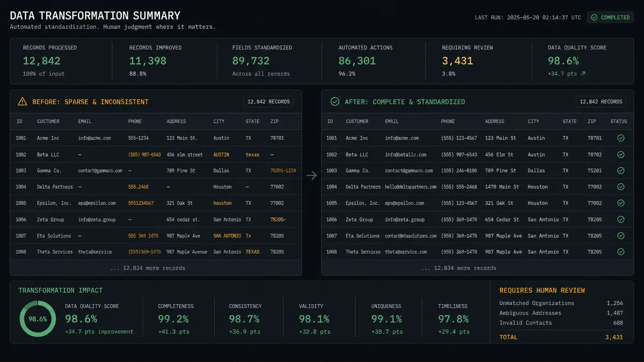The height and width of the screenshot is (362, 644).
Task: Click the PHONE column header in BEFORE table
Action: coord(135,121)
